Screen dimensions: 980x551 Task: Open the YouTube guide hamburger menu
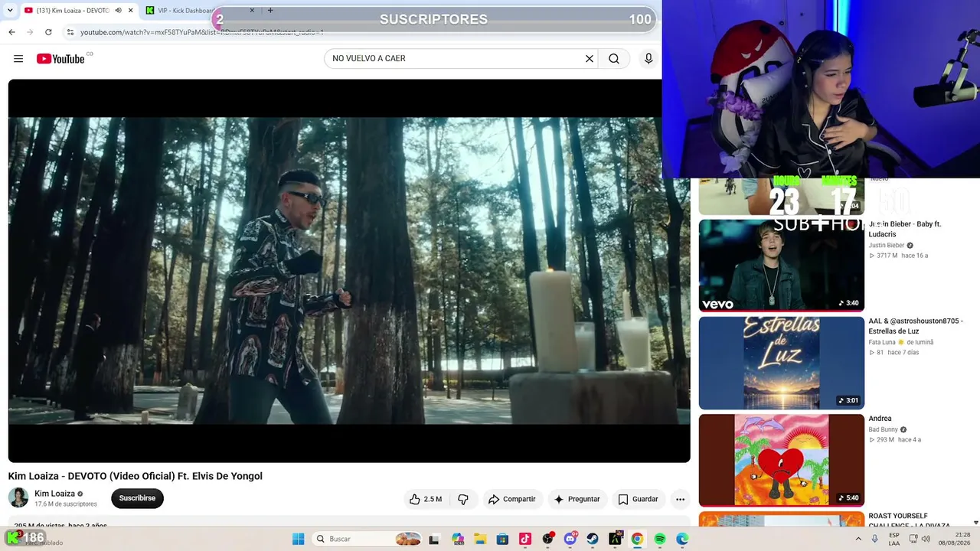[x=18, y=59]
